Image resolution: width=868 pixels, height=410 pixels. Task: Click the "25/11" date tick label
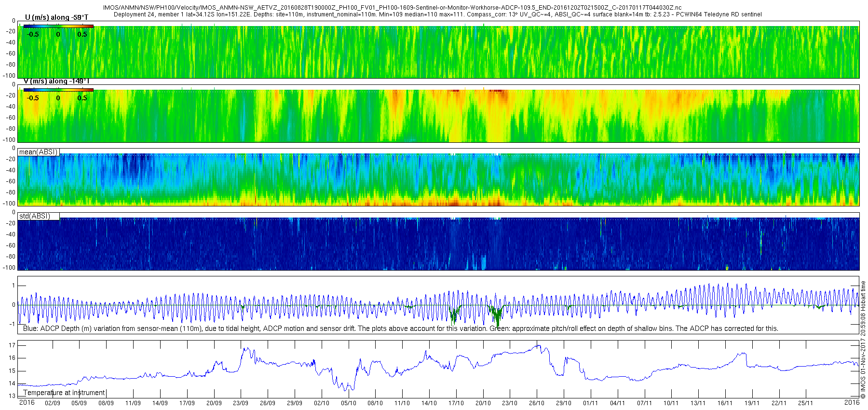806,403
